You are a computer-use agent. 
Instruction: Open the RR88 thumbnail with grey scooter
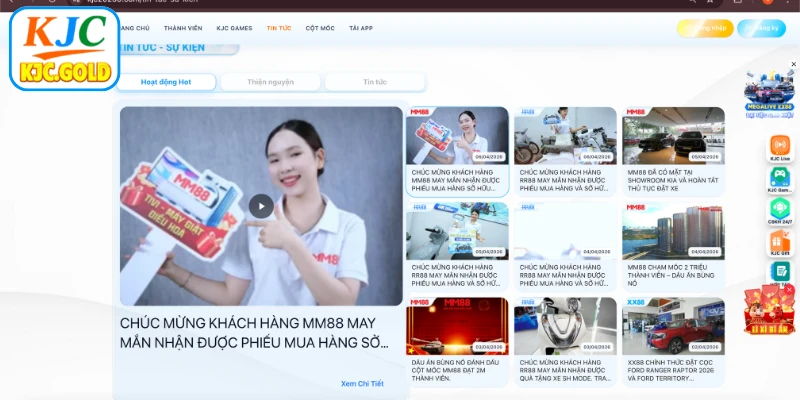(457, 231)
